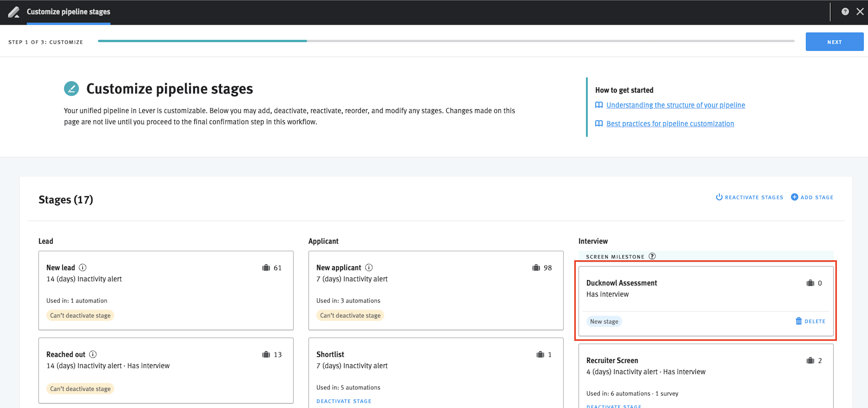This screenshot has height=408, width=868.
Task: Deactivate the Shortlist stage
Action: point(344,401)
